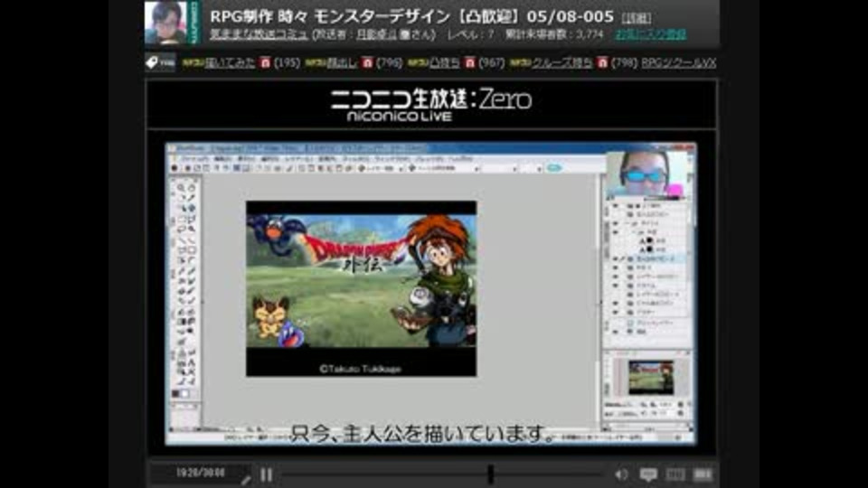Click the red dictionary icon after クルーズ待ち
Screen dimensions: 868x488
tap(602, 63)
